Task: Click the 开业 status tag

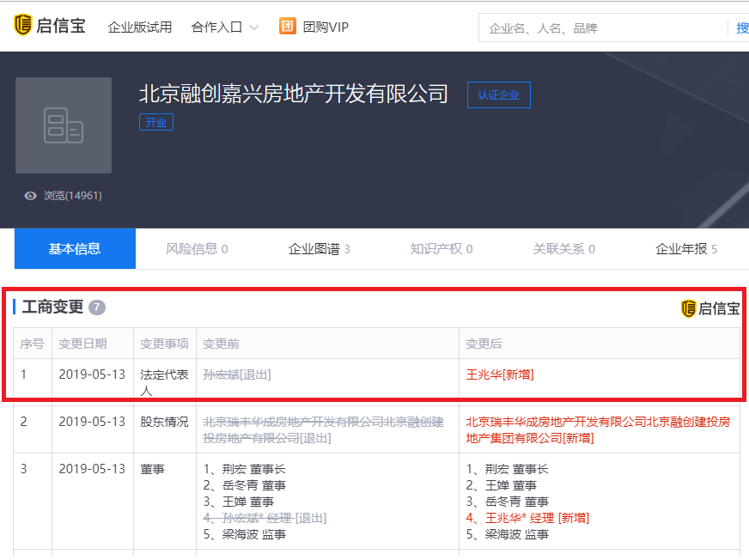Action: coord(156,122)
